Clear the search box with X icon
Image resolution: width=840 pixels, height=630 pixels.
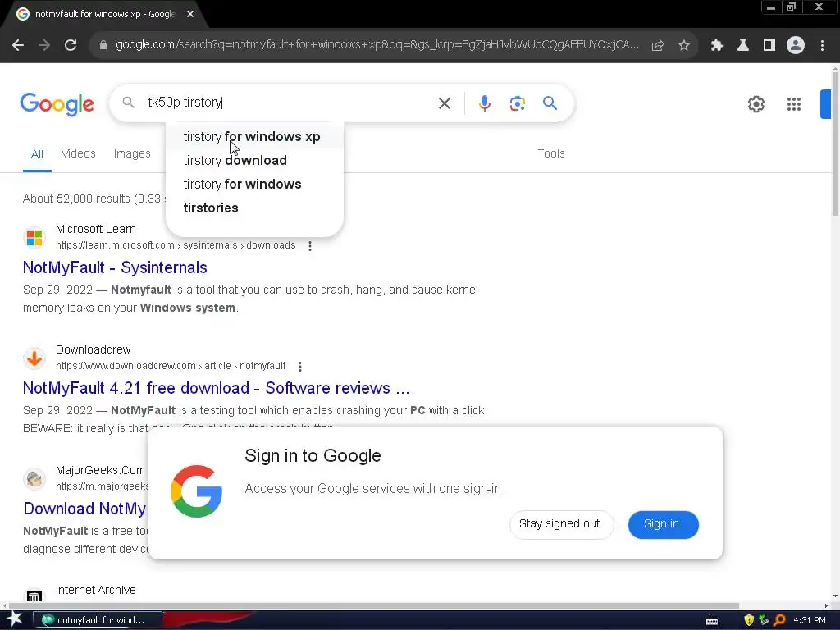click(x=444, y=103)
